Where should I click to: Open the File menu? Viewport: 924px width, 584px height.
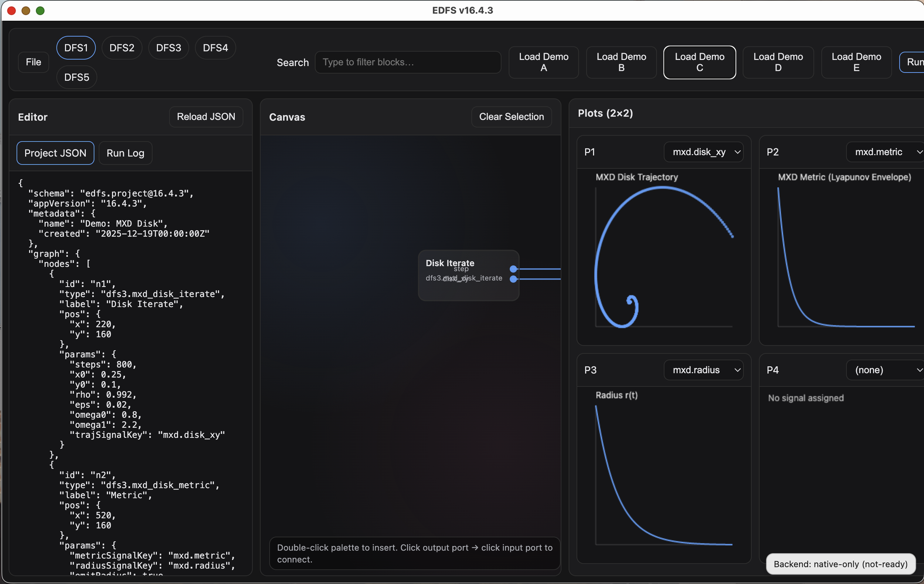[33, 62]
